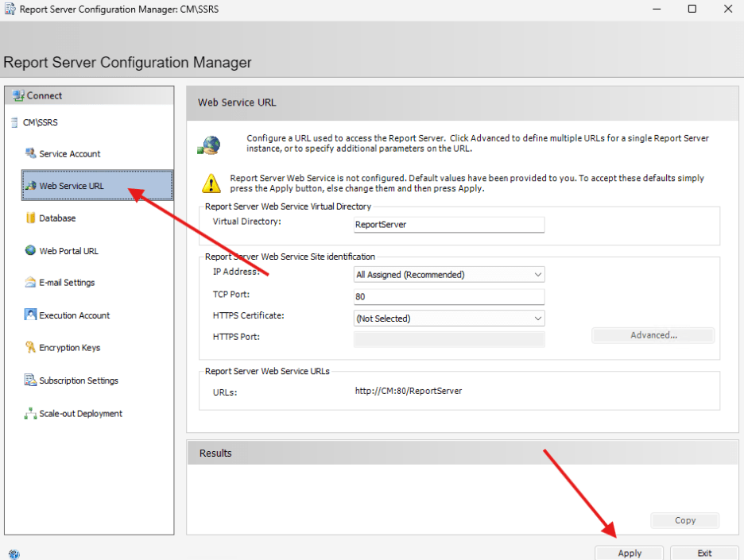Select the TCP Port value field
The image size is (744, 560).
[x=448, y=295]
